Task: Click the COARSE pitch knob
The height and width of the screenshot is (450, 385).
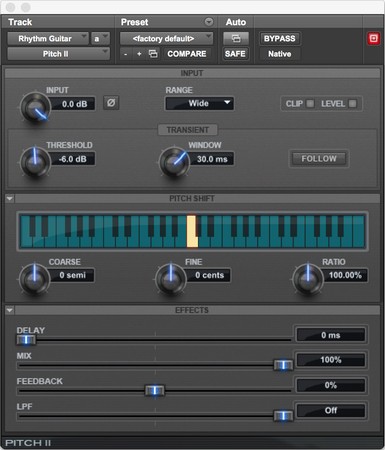Action: click(34, 279)
